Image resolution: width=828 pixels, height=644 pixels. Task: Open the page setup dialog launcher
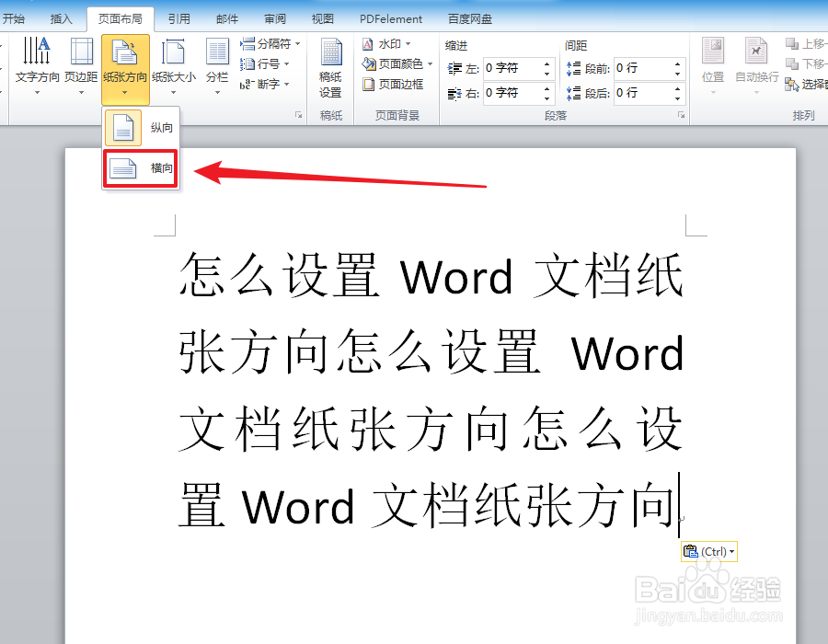pyautogui.click(x=298, y=115)
